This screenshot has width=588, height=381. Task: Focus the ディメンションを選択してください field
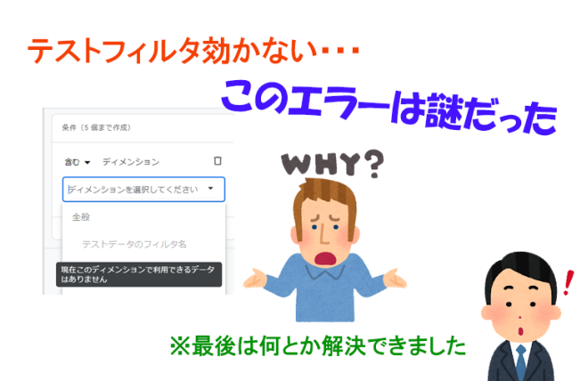click(x=134, y=189)
